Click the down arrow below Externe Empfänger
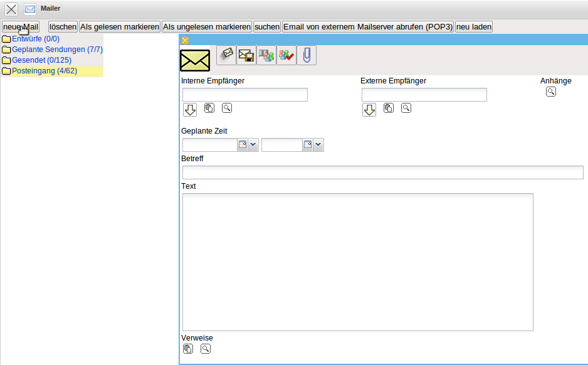Image resolution: width=588 pixels, height=365 pixels. click(369, 110)
